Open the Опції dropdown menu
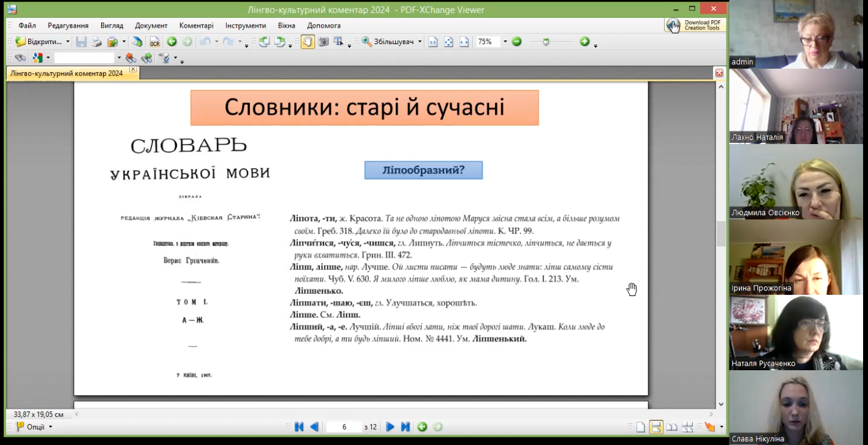The width and height of the screenshot is (868, 445). pyautogui.click(x=34, y=427)
